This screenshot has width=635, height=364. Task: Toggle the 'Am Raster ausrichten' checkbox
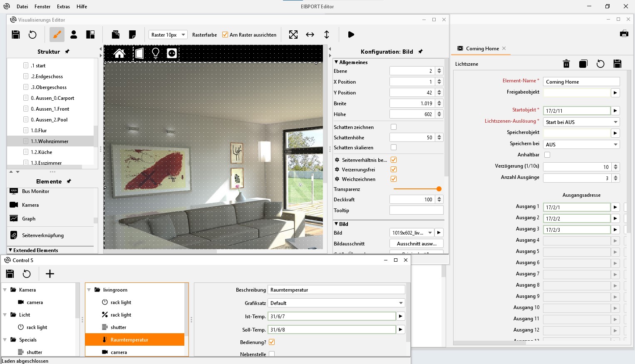pos(225,35)
